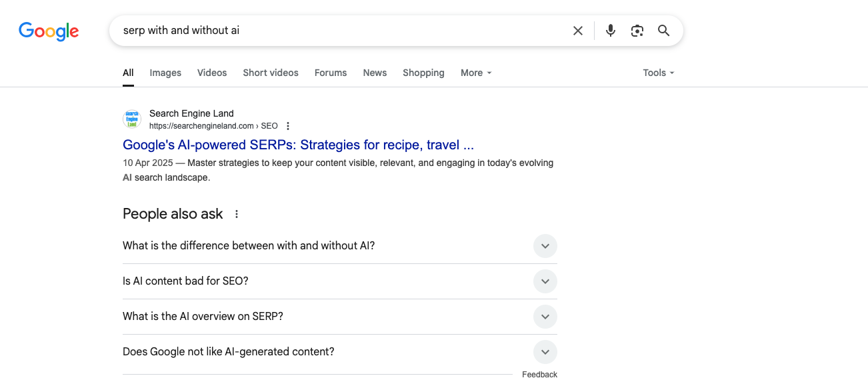The height and width of the screenshot is (390, 868).
Task: Click question 'Is AI content bad for SEO?'
Action: pos(185,281)
